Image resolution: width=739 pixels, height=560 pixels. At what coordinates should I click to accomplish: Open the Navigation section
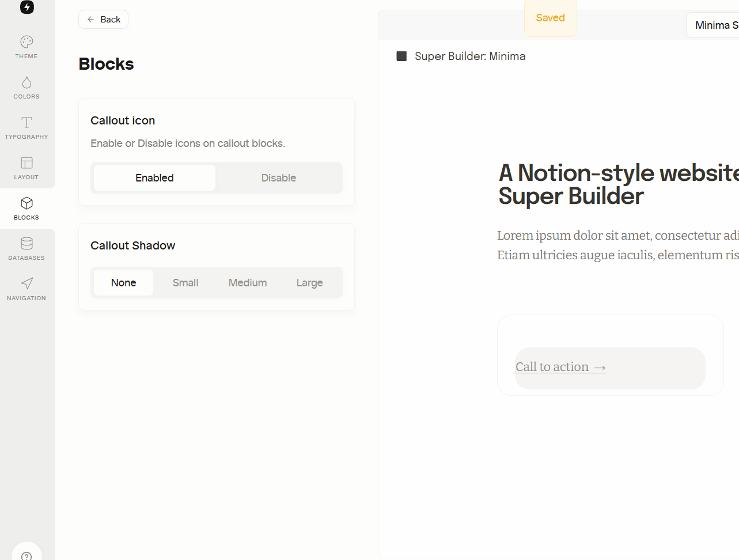[26, 289]
